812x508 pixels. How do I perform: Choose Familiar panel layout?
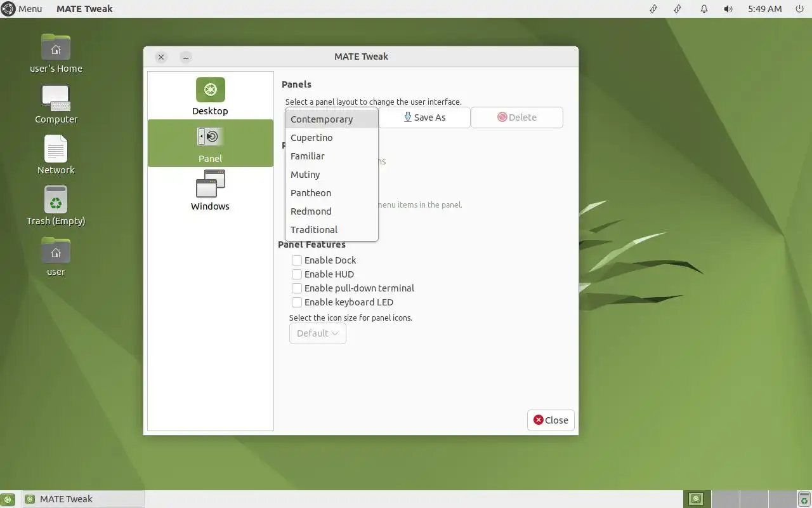pos(332,156)
